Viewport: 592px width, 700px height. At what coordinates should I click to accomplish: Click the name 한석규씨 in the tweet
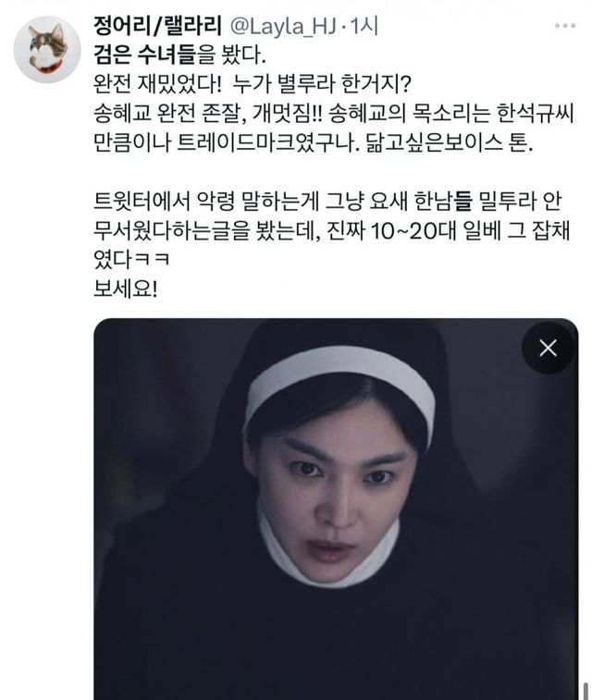(536, 114)
